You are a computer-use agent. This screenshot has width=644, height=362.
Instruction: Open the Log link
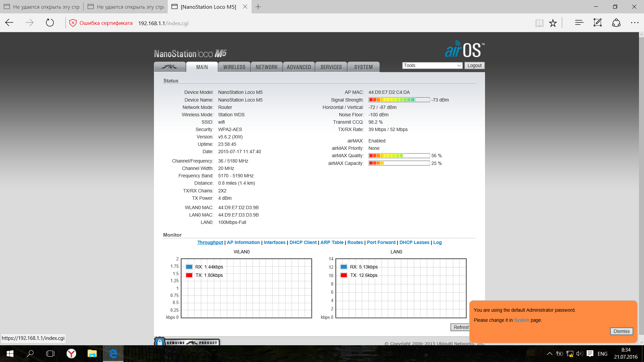click(437, 242)
